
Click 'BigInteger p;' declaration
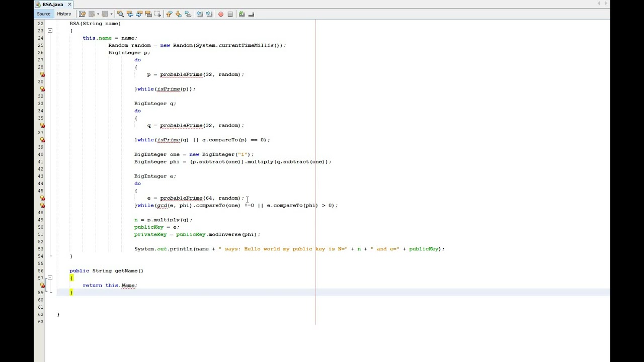pyautogui.click(x=129, y=53)
